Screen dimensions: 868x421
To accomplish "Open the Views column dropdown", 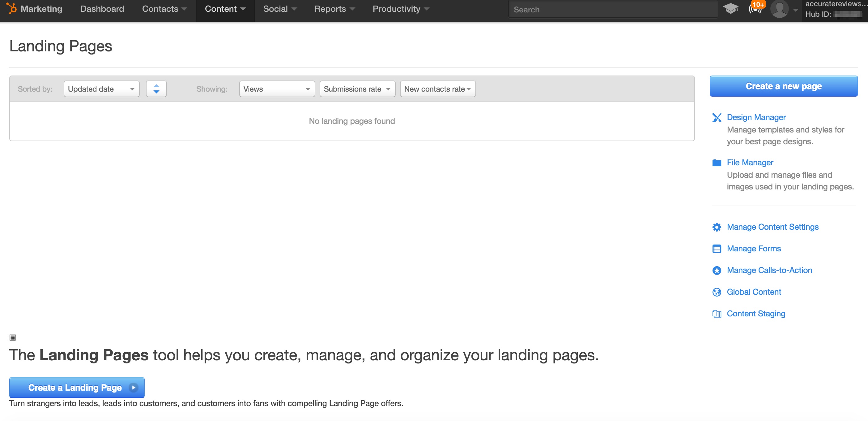I will pyautogui.click(x=277, y=89).
